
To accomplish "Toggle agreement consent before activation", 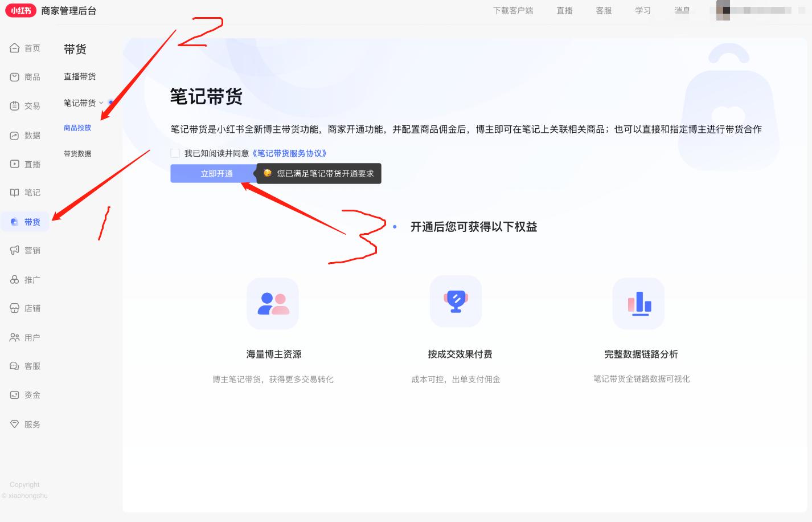I will click(175, 153).
